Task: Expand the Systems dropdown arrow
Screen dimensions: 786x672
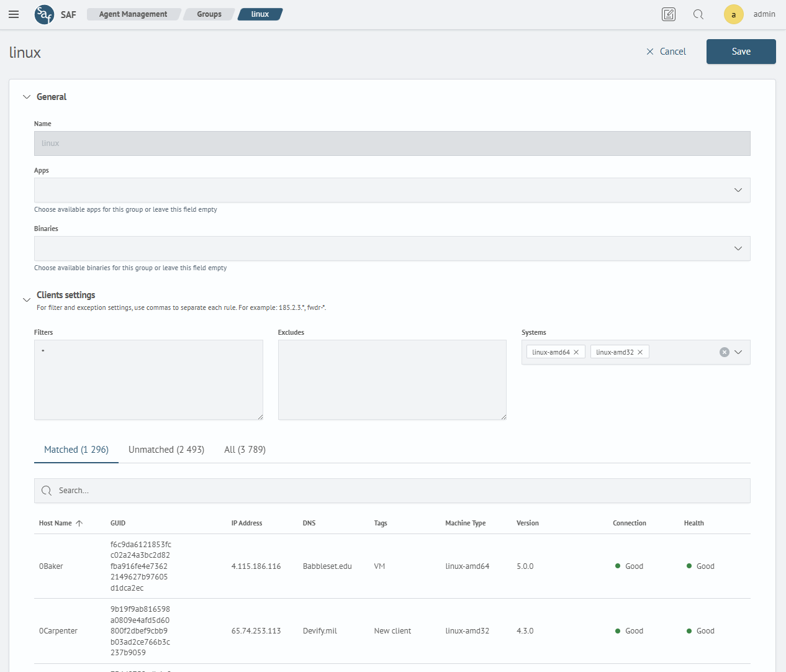Action: tap(738, 352)
